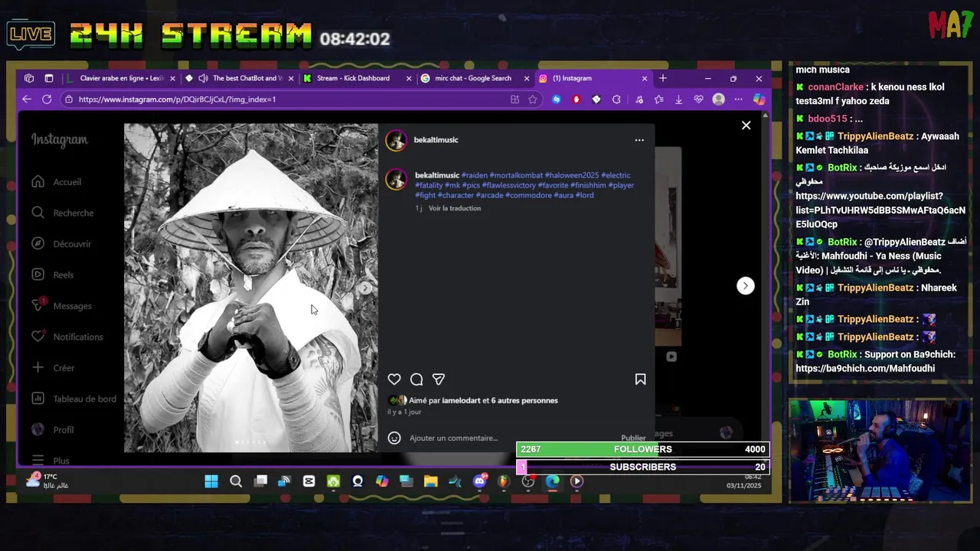Close the Instagram post overlay
This screenshot has height=551, width=980.
[x=746, y=126]
